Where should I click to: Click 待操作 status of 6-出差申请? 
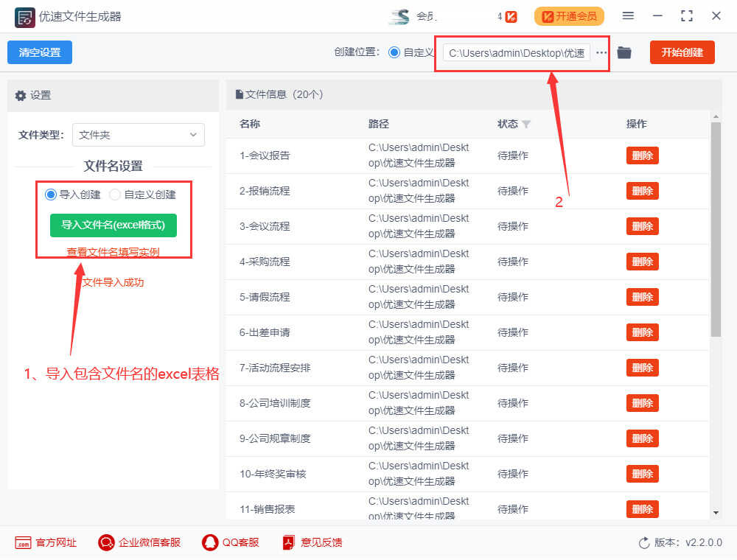513,332
